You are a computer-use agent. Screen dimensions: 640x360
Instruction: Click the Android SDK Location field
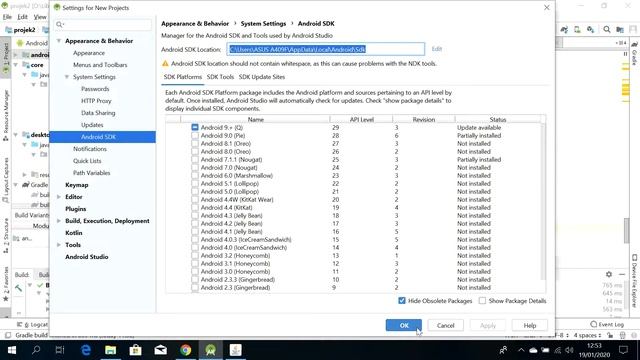coord(326,49)
